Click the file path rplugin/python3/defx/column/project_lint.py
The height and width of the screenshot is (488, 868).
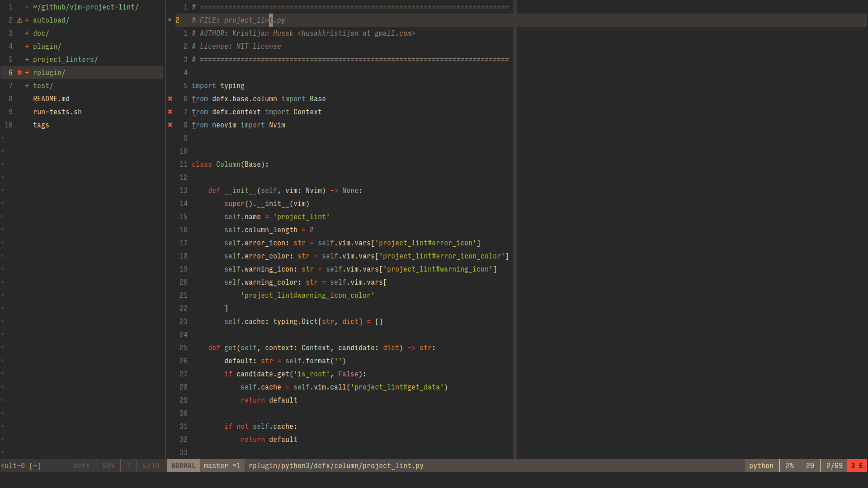click(336, 466)
